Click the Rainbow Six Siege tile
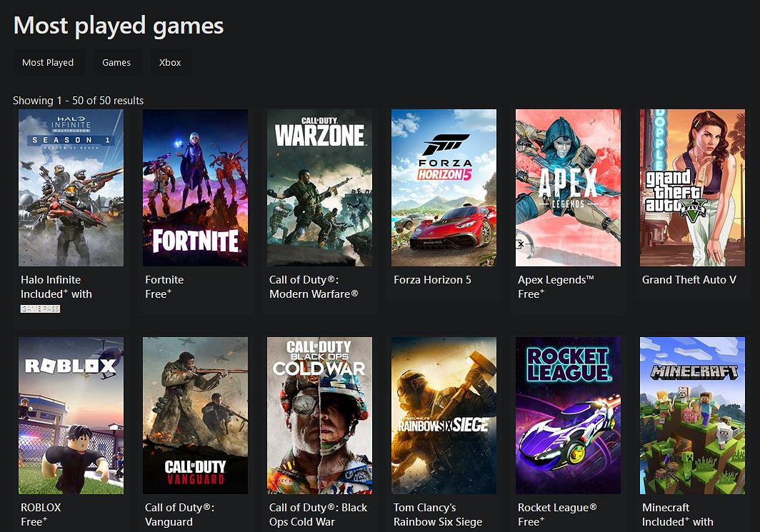This screenshot has height=532, width=760. pyautogui.click(x=444, y=415)
